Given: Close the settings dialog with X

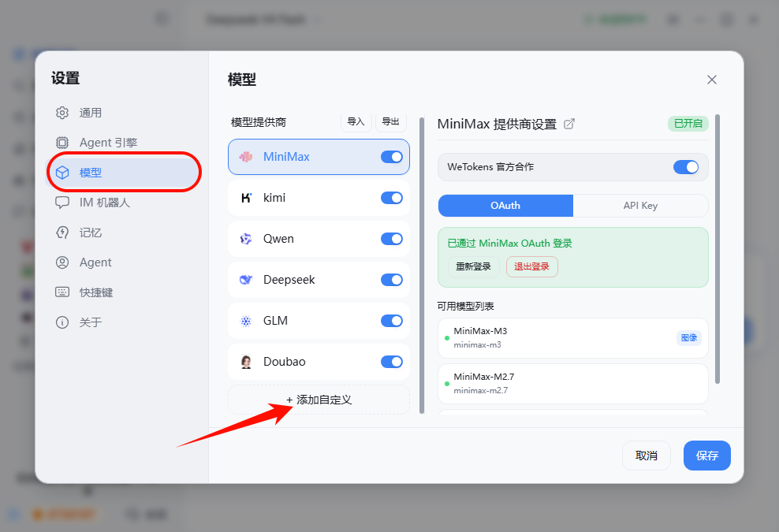Looking at the screenshot, I should coord(711,80).
